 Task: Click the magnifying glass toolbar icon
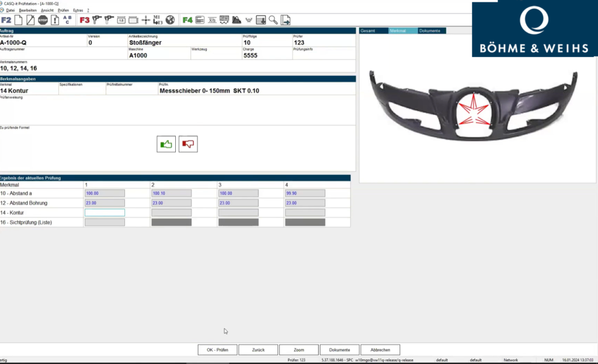273,20
